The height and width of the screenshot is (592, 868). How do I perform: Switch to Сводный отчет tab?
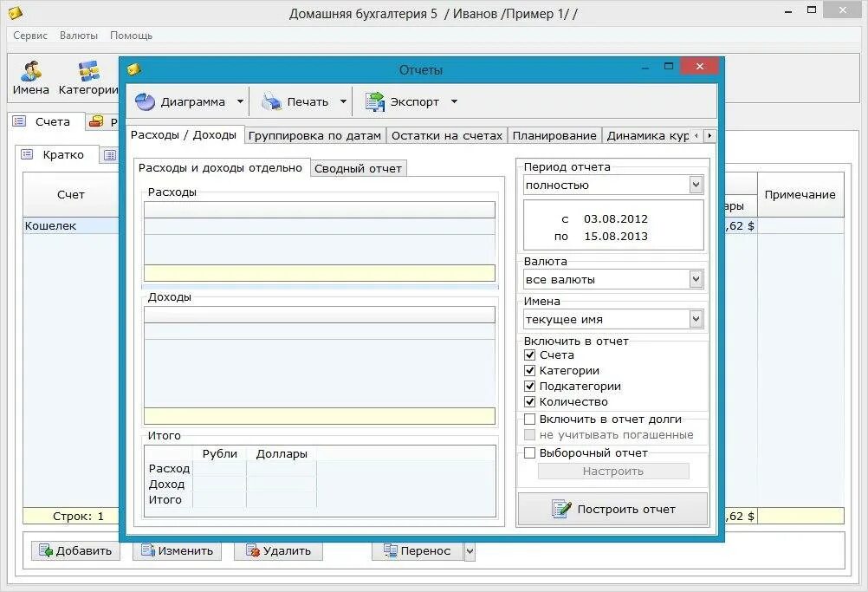point(358,168)
